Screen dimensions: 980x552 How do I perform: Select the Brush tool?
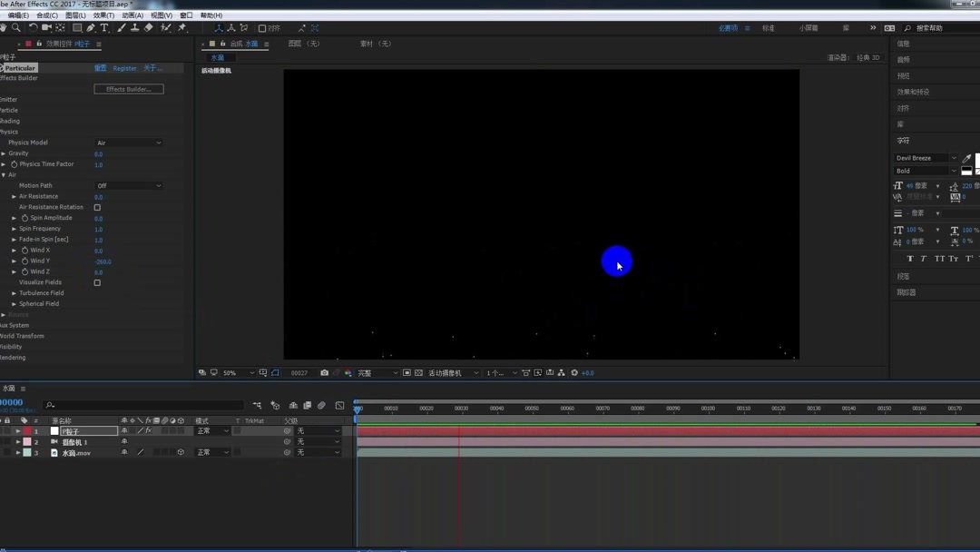coord(120,27)
